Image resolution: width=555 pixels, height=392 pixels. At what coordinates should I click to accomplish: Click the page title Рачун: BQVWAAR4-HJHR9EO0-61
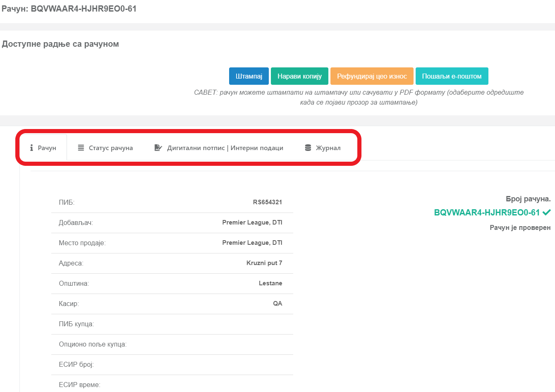(69, 9)
